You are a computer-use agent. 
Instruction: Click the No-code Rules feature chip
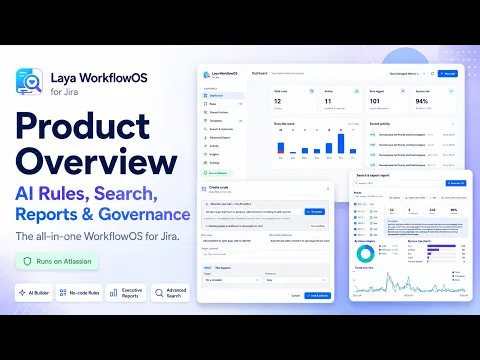click(x=79, y=293)
